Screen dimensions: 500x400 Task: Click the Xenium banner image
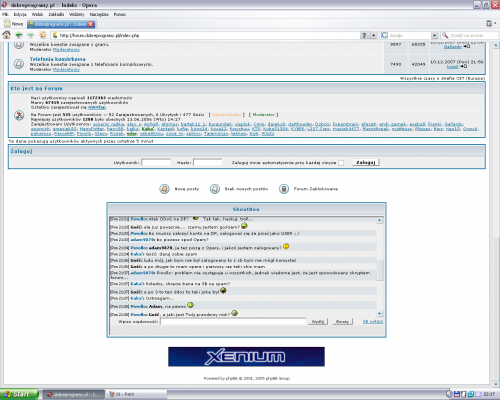pos(246,357)
